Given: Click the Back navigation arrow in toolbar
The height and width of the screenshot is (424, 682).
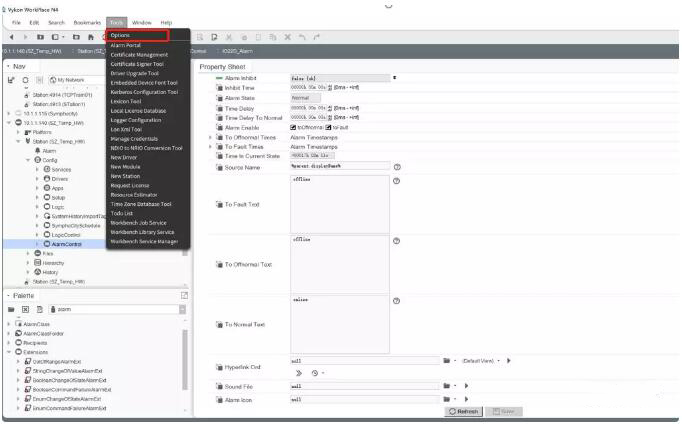Looking at the screenshot, I should 12,37.
